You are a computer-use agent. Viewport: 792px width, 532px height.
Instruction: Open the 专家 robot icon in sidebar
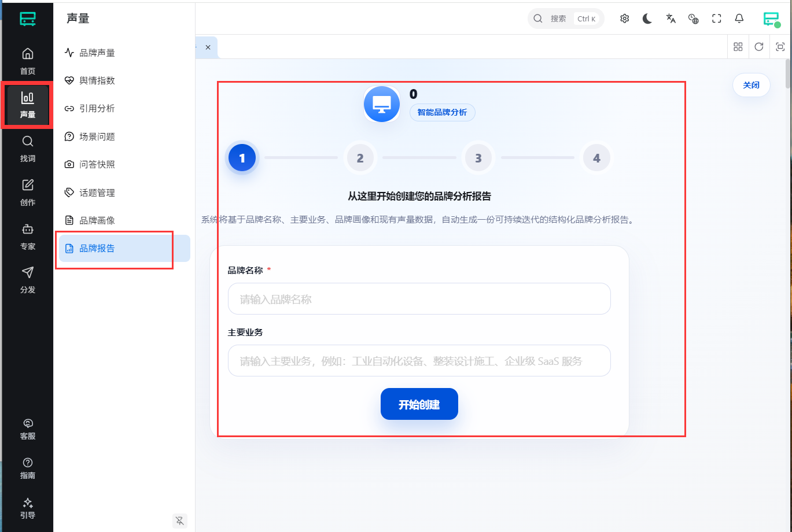tap(27, 236)
